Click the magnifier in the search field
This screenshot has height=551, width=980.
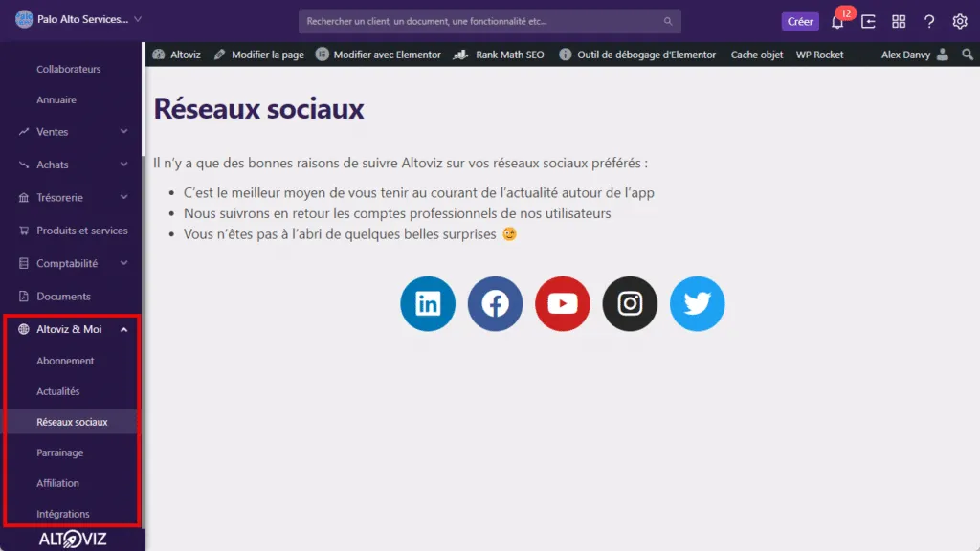[668, 21]
